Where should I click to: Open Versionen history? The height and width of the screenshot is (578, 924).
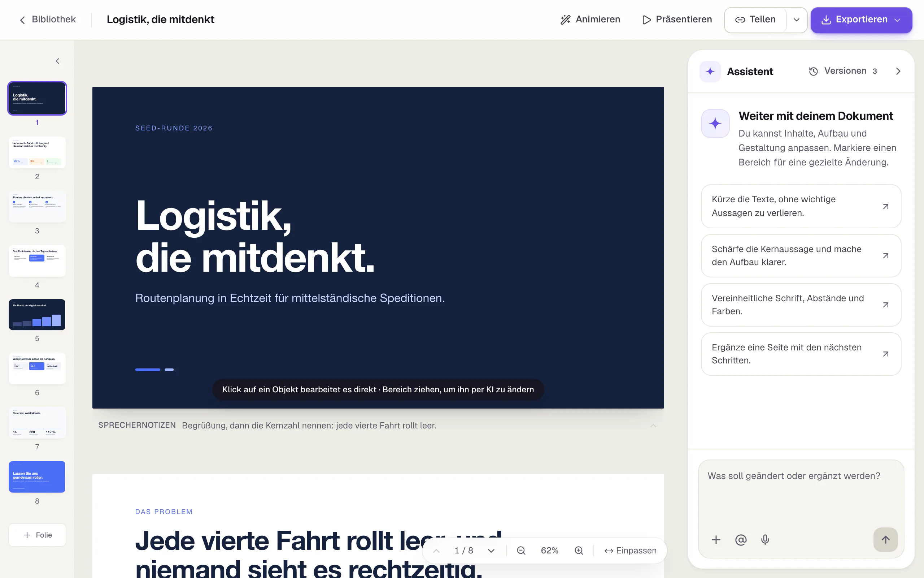[x=843, y=71]
